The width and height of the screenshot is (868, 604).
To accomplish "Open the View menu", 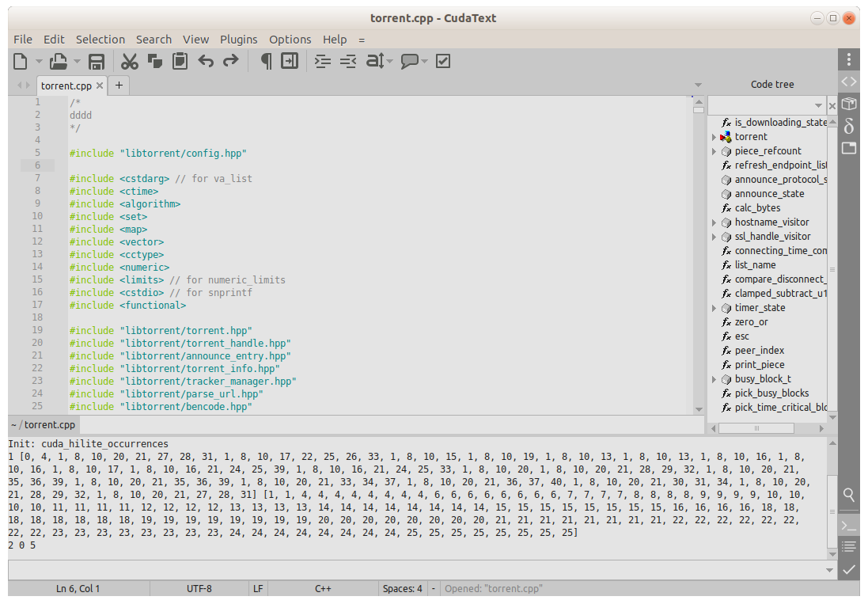I will [x=196, y=40].
